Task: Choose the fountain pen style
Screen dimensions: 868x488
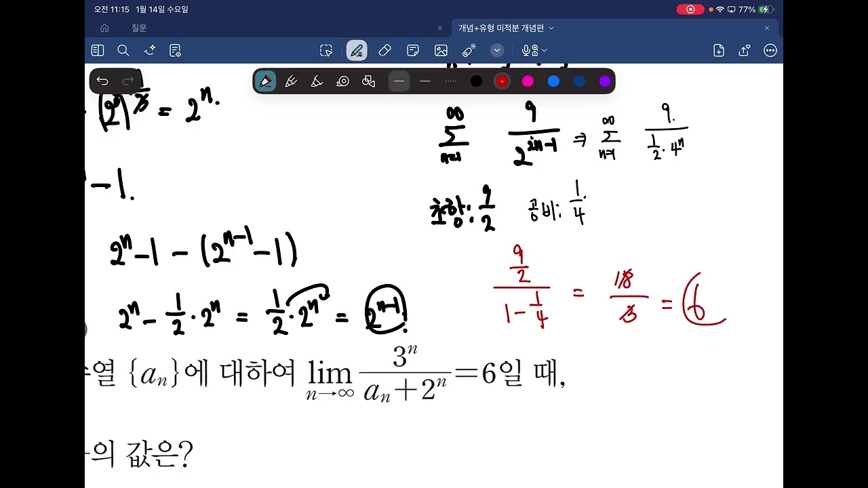Action: 265,81
